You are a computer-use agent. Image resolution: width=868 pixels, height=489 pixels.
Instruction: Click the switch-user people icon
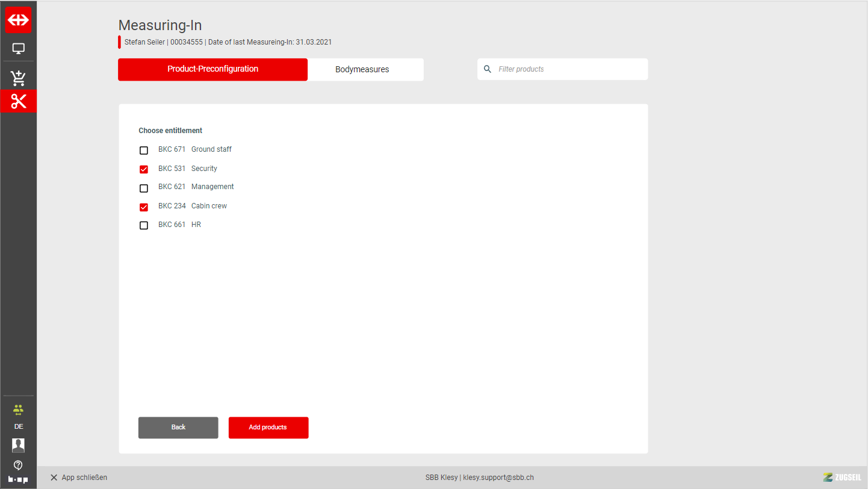(18, 410)
